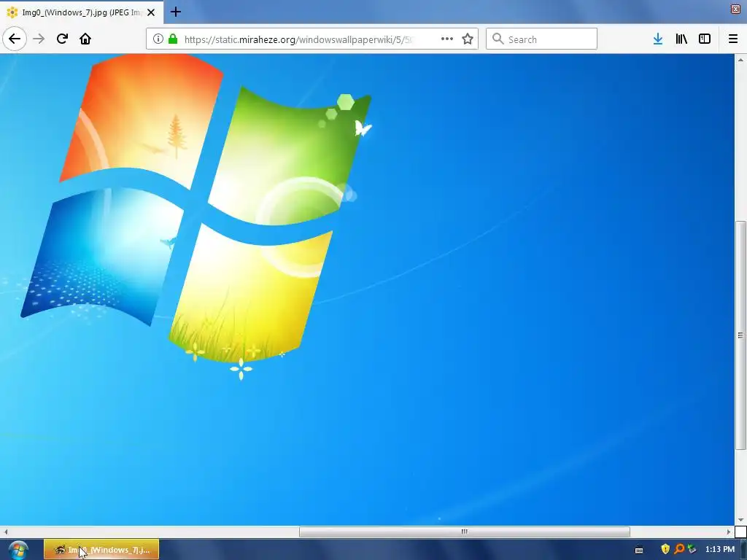Open the Library bookshelf icon
The height and width of the screenshot is (560, 747).
tap(681, 39)
